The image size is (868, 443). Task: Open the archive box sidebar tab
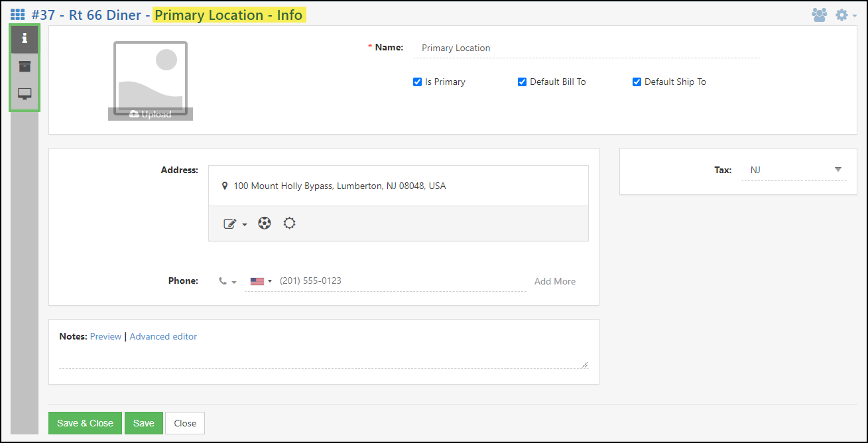[x=25, y=66]
